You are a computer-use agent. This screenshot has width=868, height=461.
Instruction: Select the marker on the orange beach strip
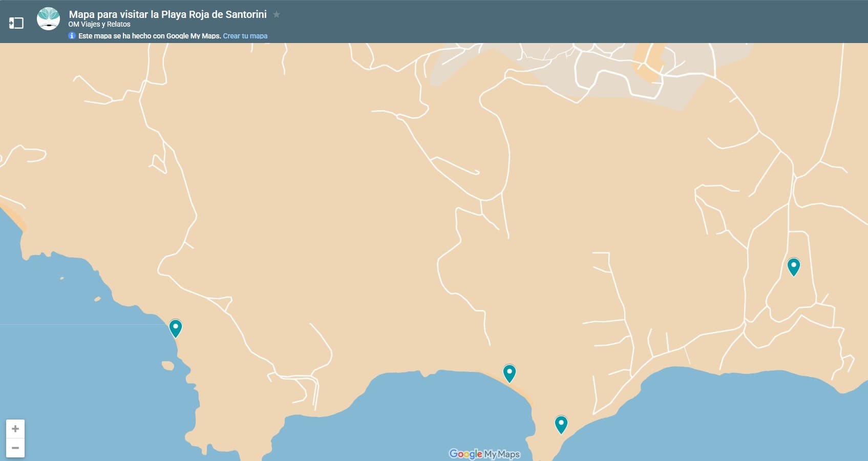509,373
